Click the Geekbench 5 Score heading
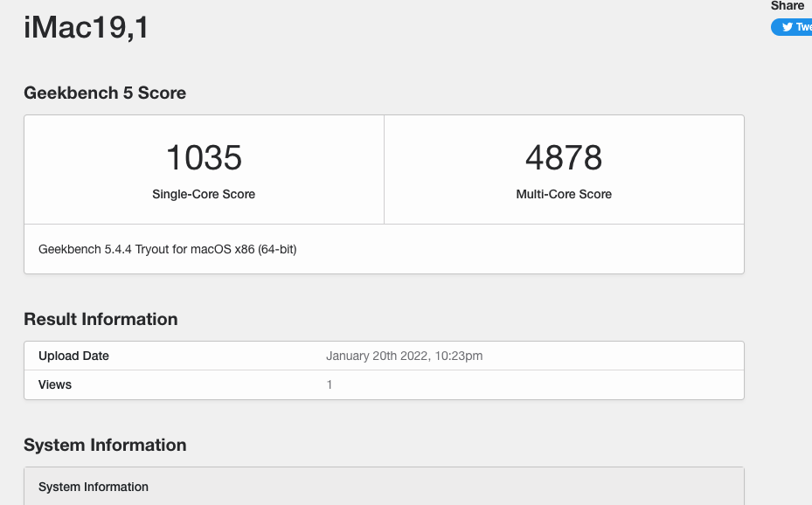This screenshot has height=505, width=812. (x=105, y=93)
